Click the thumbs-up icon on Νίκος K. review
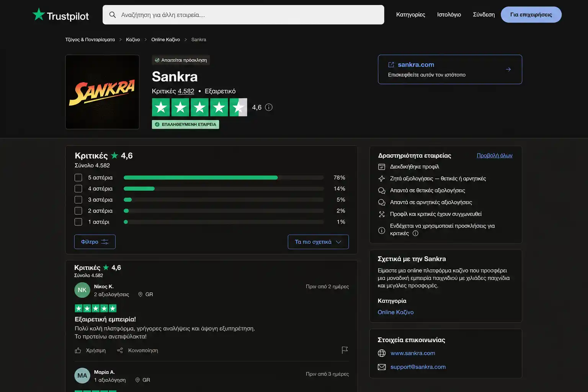The height and width of the screenshot is (392, 588). click(78, 350)
